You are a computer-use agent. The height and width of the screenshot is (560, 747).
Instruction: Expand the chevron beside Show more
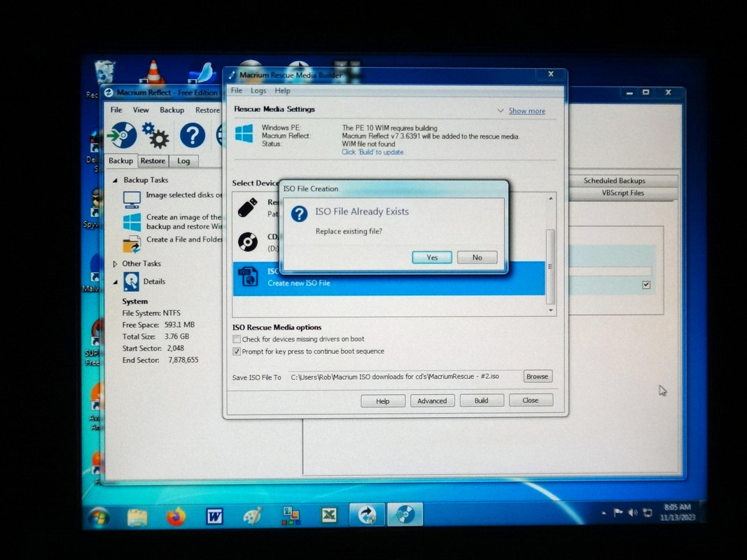pos(501,111)
